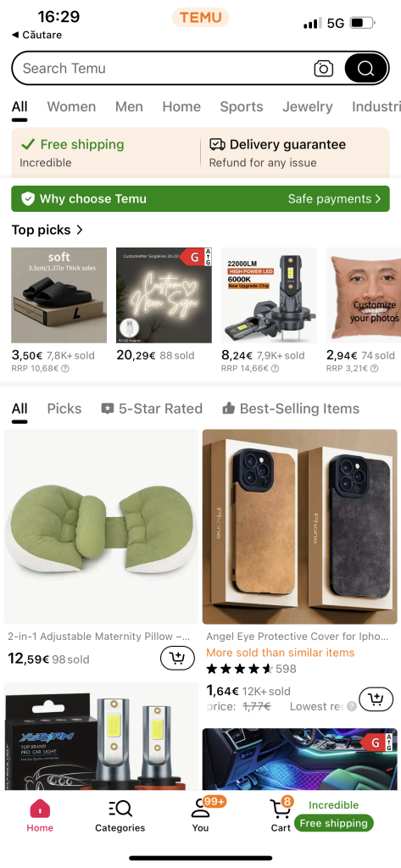Open Categories in bottom navigation
This screenshot has height=868, width=401.
[x=120, y=816]
